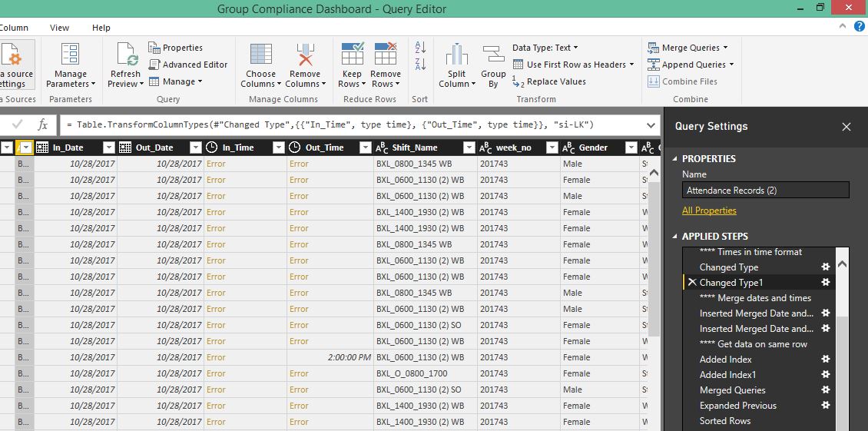Collapse the APPLIED STEPS section
The image size is (868, 431).
[674, 237]
